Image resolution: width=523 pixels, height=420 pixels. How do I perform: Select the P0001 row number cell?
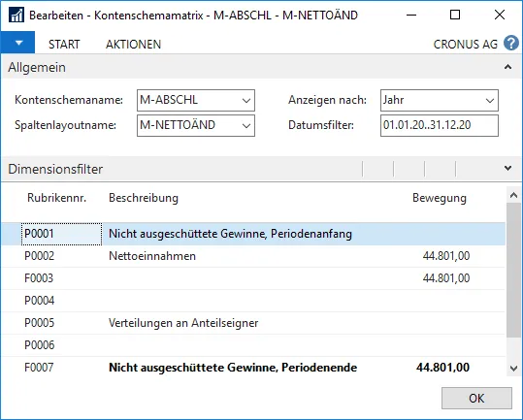[x=62, y=234]
